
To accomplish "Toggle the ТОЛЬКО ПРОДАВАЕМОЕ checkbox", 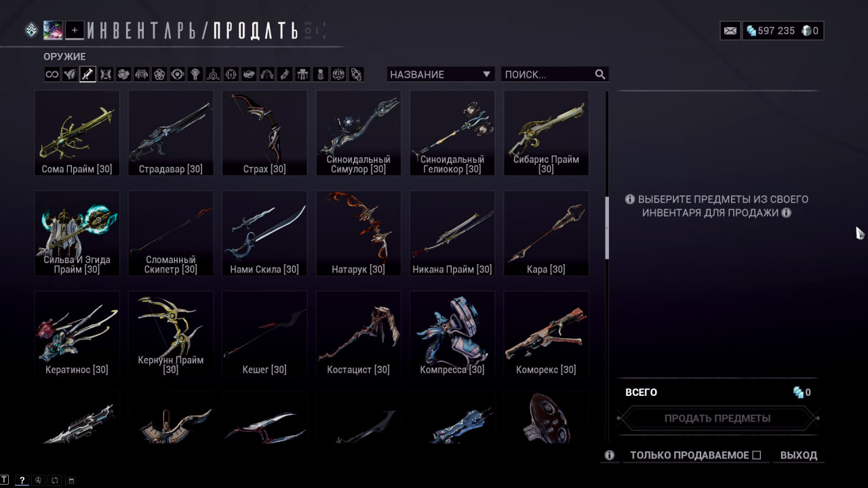I will pyautogui.click(x=757, y=455).
